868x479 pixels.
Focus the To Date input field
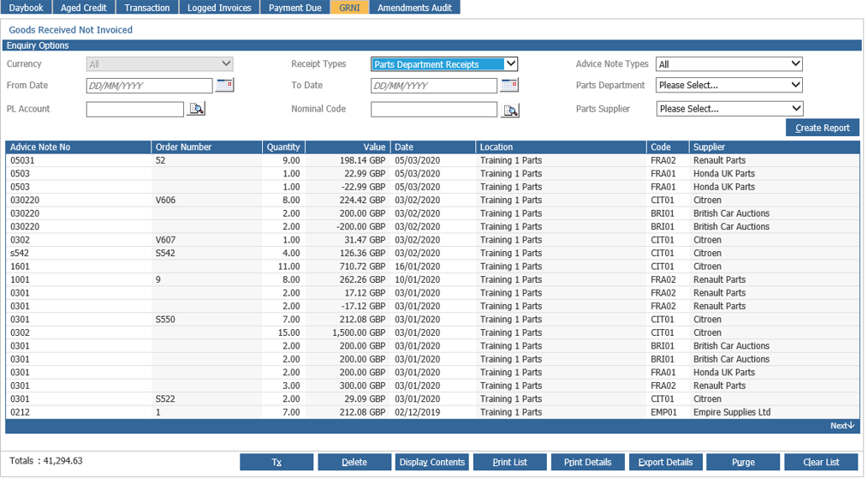(434, 86)
